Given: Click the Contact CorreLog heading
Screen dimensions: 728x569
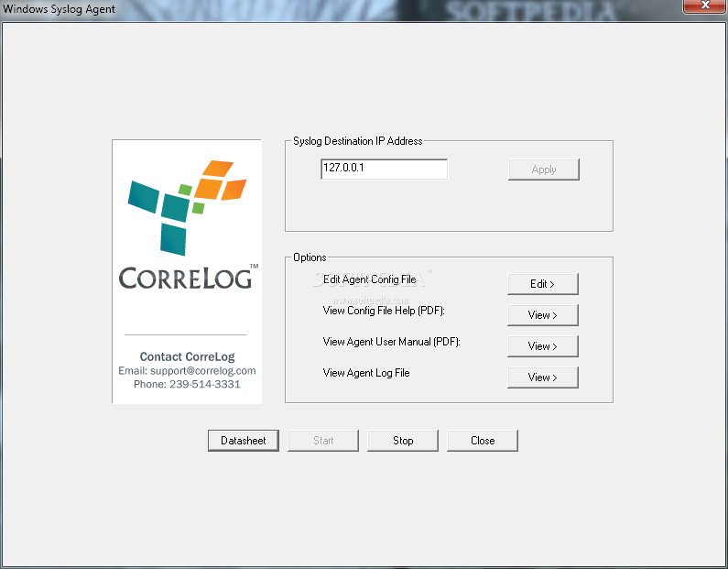Looking at the screenshot, I should (x=187, y=356).
